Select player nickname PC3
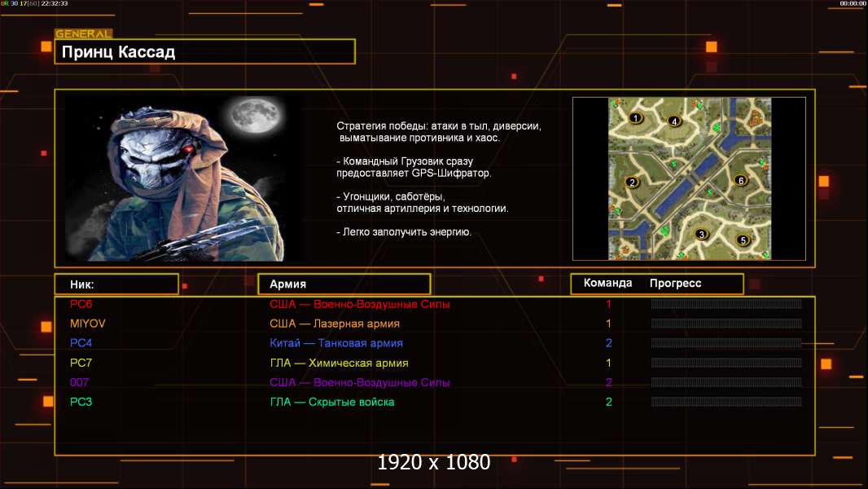The image size is (868, 489). tap(81, 402)
